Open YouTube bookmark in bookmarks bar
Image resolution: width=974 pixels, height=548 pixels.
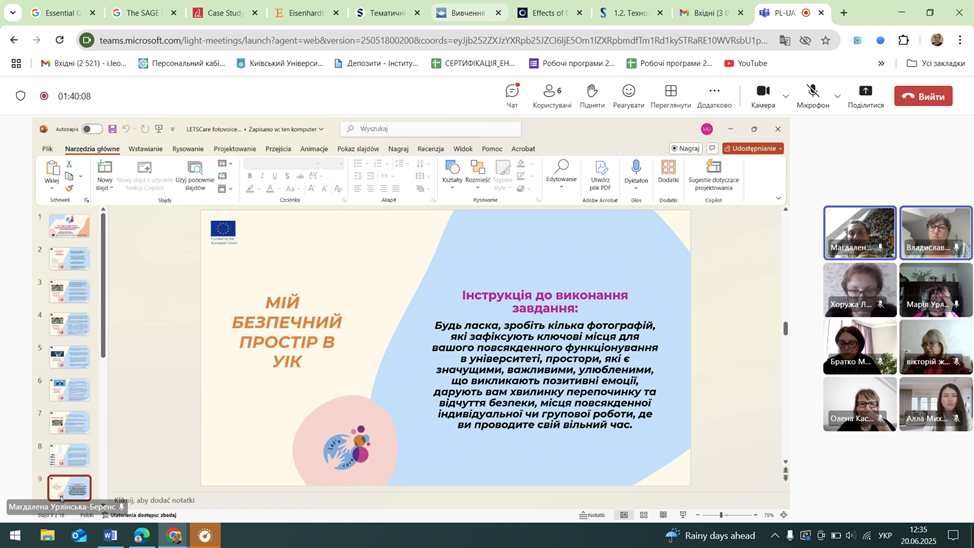744,63
